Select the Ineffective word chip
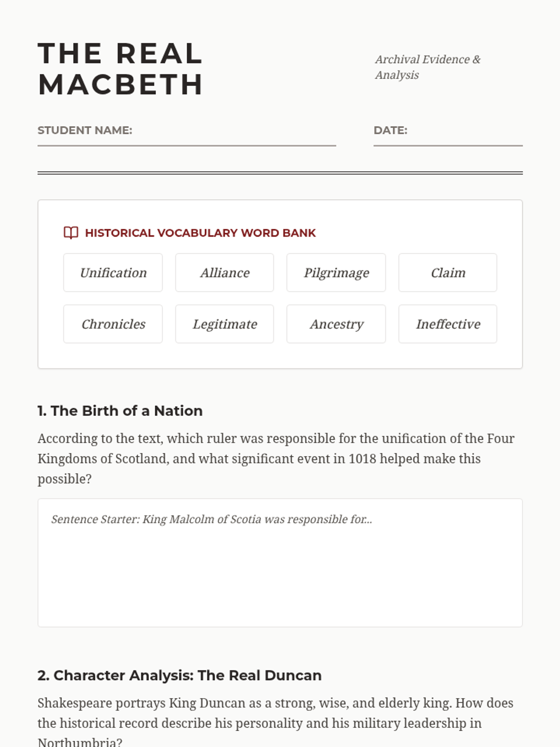Screen dimensions: 560x747 click(448, 324)
